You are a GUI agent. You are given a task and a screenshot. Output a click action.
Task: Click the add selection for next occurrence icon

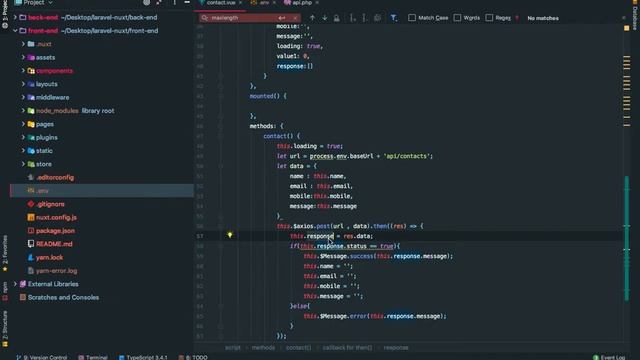click(x=352, y=18)
